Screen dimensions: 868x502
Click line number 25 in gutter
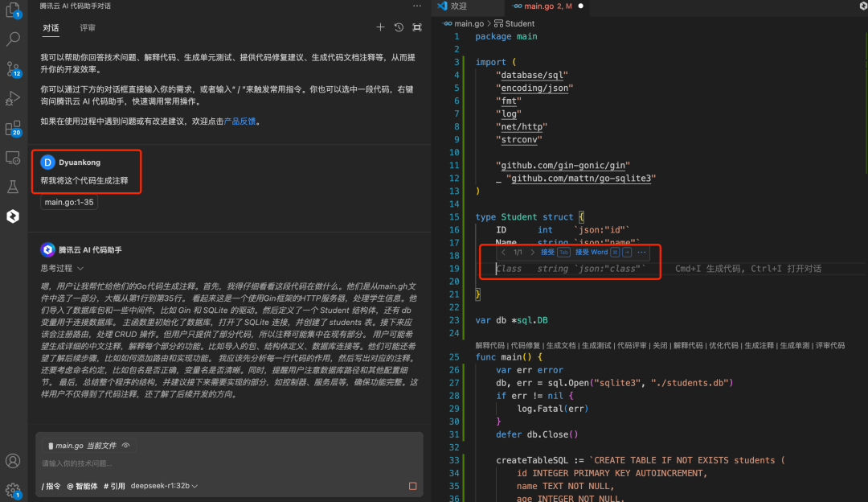click(x=454, y=357)
